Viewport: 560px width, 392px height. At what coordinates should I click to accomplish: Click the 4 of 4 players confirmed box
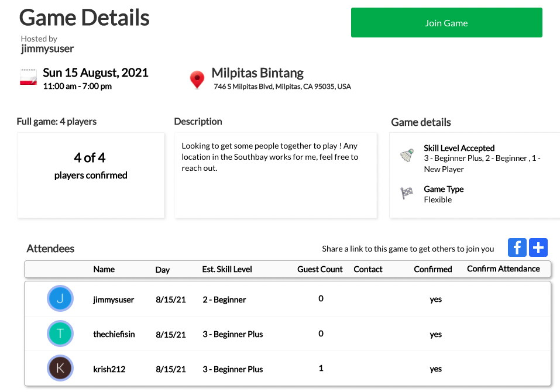[x=91, y=174]
